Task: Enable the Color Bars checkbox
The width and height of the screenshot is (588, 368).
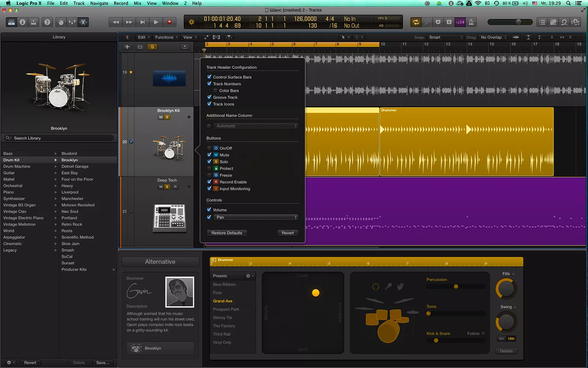Action: (215, 91)
